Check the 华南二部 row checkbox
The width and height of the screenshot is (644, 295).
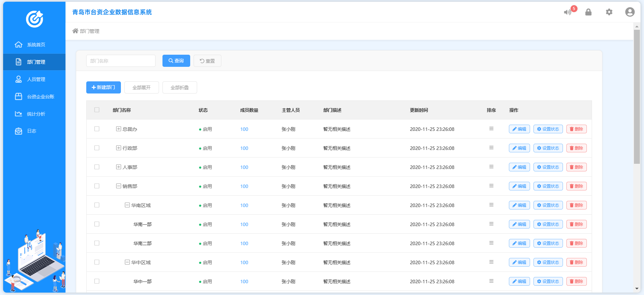(x=97, y=243)
